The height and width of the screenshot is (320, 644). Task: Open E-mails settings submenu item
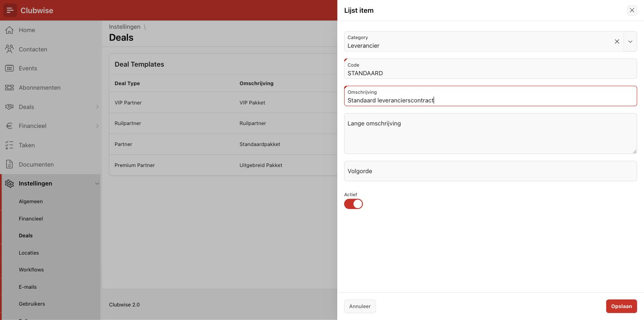point(28,287)
